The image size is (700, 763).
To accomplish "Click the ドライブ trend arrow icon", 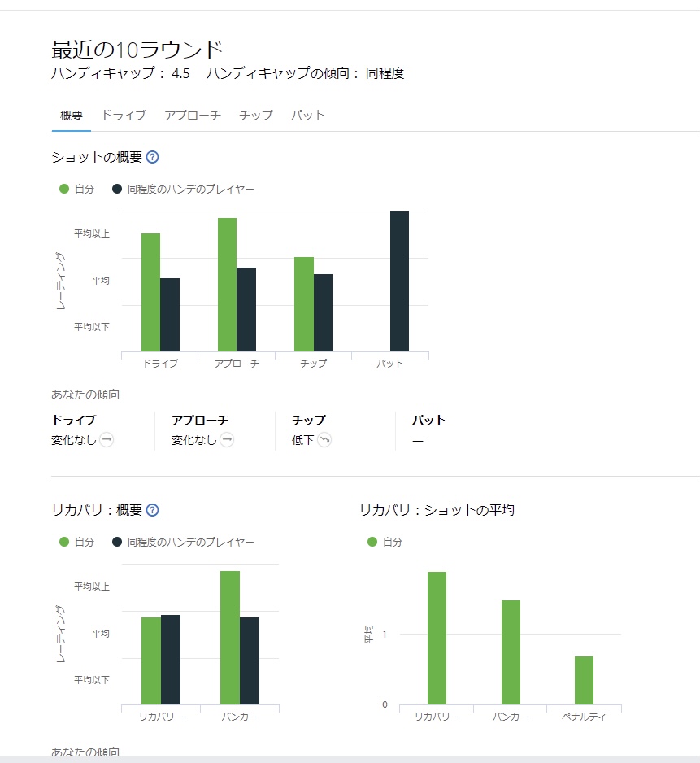I will coord(107,440).
